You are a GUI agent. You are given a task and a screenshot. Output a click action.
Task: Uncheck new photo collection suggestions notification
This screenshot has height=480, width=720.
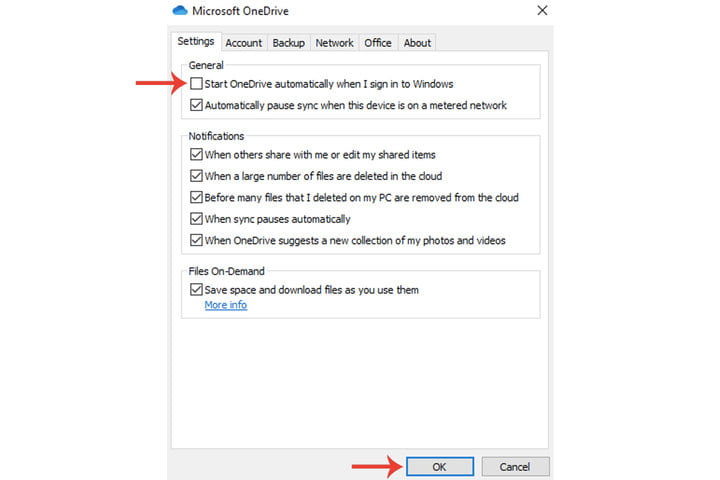point(196,240)
